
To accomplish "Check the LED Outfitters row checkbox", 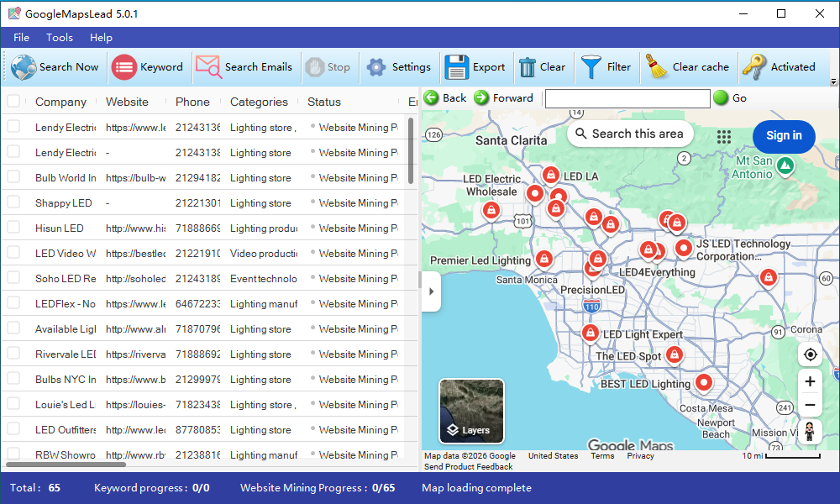I will (x=13, y=429).
